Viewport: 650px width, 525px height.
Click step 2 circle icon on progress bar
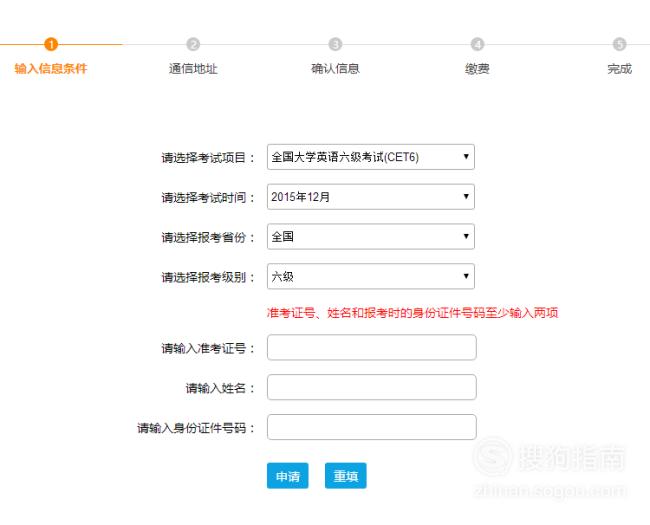coord(193,44)
